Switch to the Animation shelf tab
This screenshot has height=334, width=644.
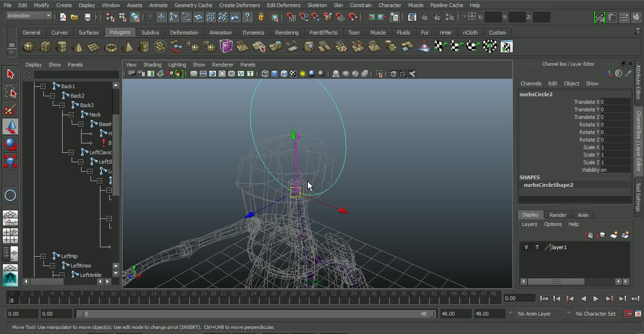coord(220,33)
